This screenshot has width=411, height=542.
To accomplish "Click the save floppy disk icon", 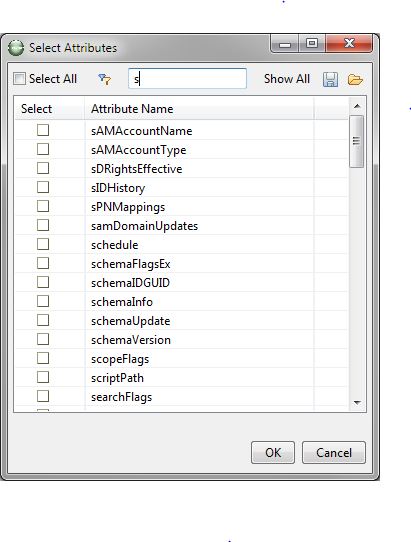I will click(x=330, y=80).
